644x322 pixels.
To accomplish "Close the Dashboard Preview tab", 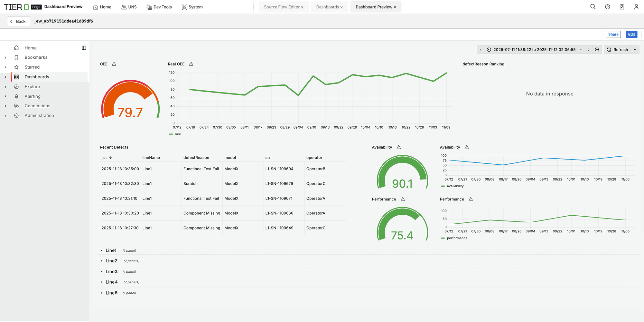I will 395,7.
